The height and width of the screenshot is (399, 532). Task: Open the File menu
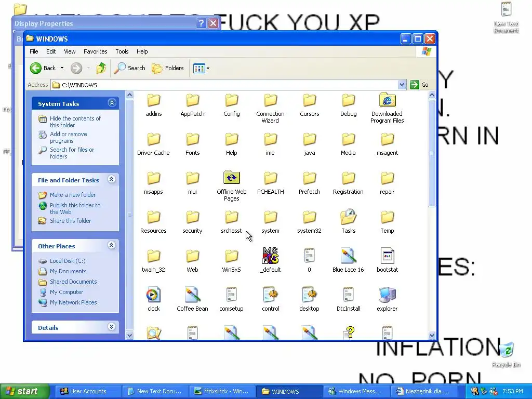point(34,51)
